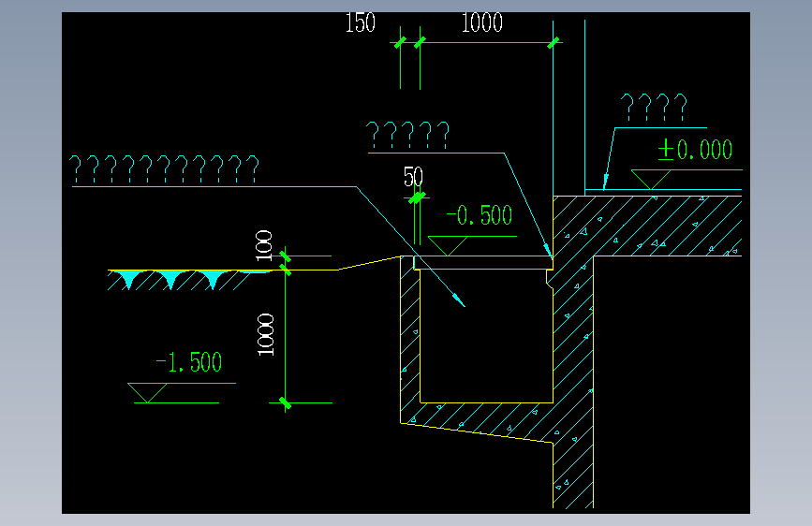812x526 pixels.
Task: Click the -0.500 elevation label
Action: [x=479, y=215]
